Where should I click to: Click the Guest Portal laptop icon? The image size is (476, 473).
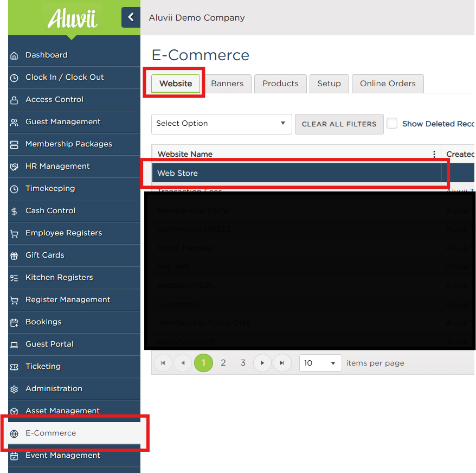(x=14, y=345)
